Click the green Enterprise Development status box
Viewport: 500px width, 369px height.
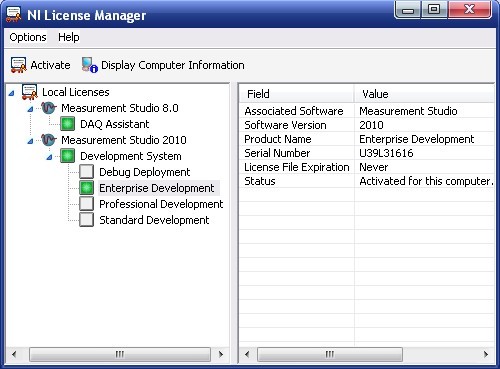coord(87,188)
